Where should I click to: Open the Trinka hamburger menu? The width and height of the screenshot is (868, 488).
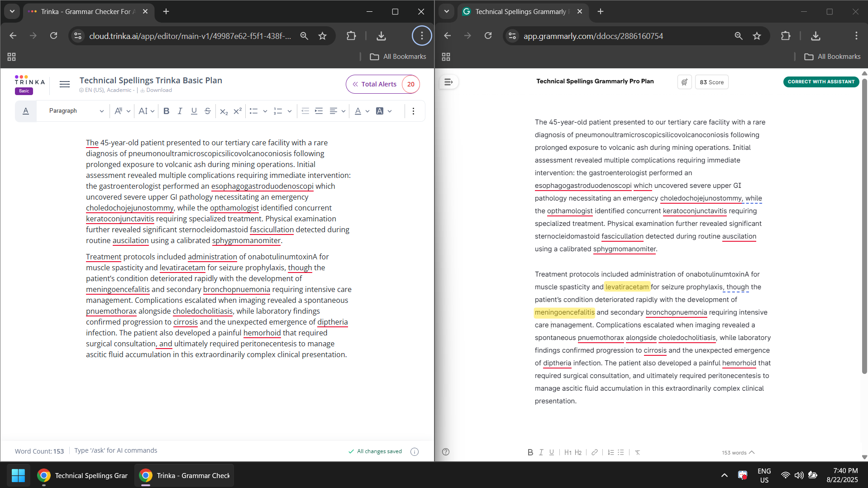pyautogui.click(x=65, y=84)
